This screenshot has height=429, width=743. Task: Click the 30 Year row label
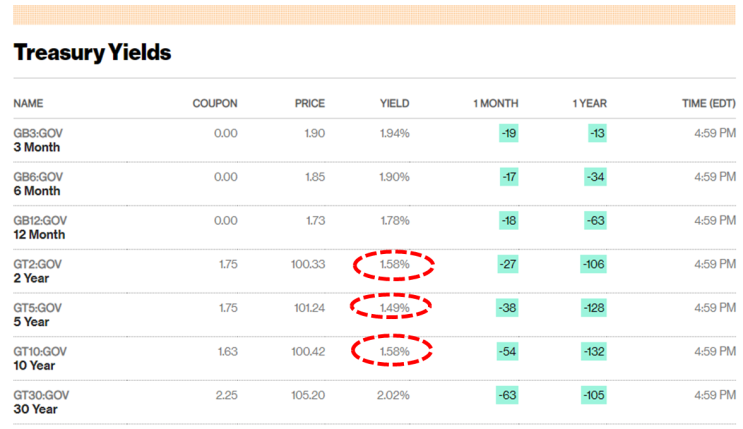coord(36,409)
